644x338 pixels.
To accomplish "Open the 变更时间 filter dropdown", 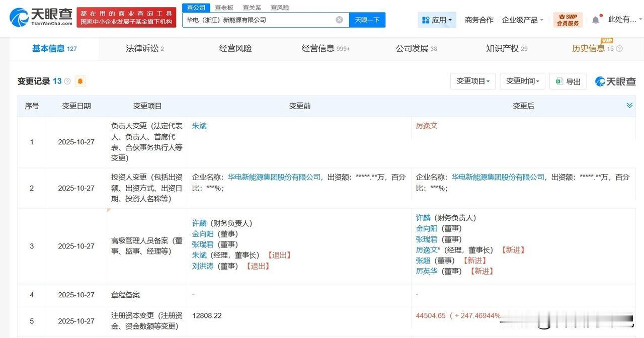I will [523, 81].
